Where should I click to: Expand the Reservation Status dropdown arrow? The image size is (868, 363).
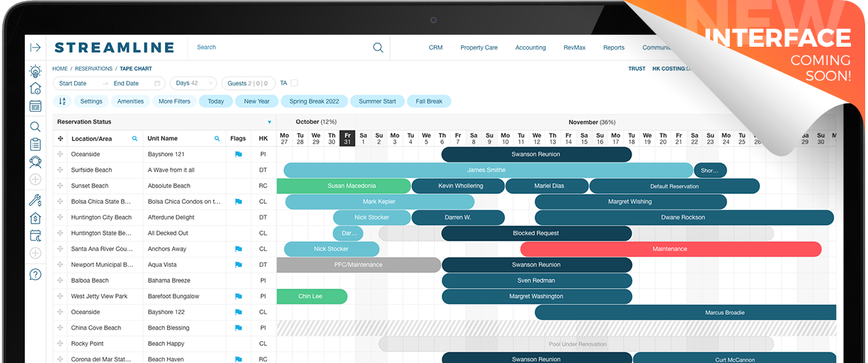[x=269, y=122]
